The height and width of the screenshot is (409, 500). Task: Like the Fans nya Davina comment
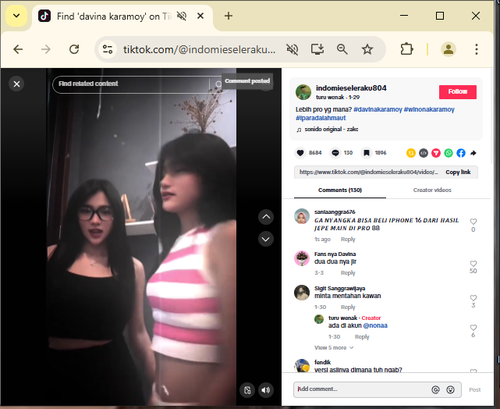pos(473,264)
